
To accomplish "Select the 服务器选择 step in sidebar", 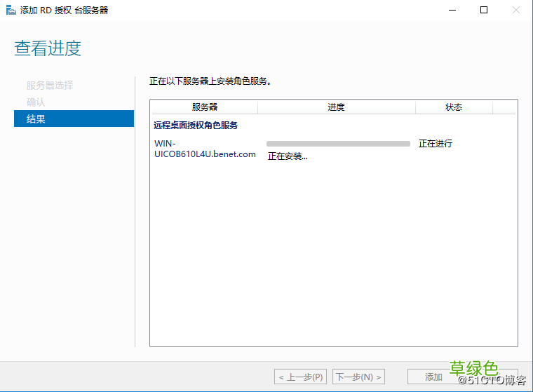I will [50, 85].
